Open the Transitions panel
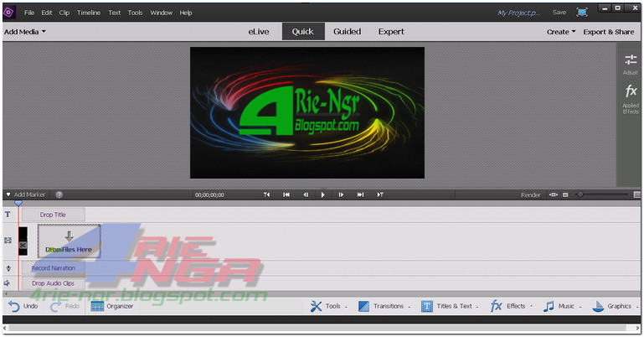The width and height of the screenshot is (644, 337). click(381, 306)
